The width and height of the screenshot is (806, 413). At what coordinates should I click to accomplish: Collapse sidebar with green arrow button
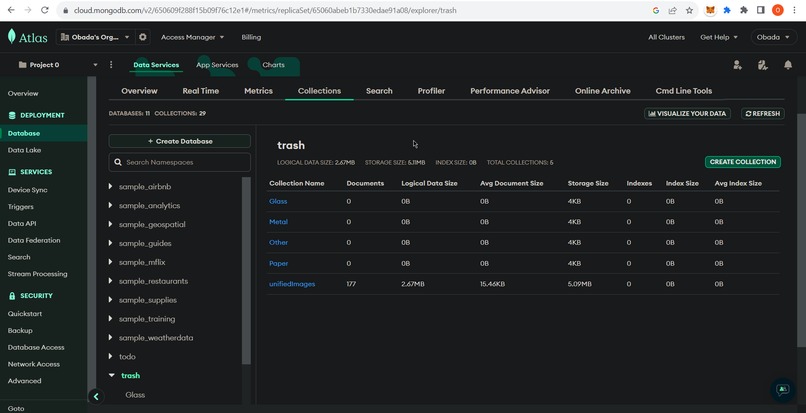coord(96,397)
